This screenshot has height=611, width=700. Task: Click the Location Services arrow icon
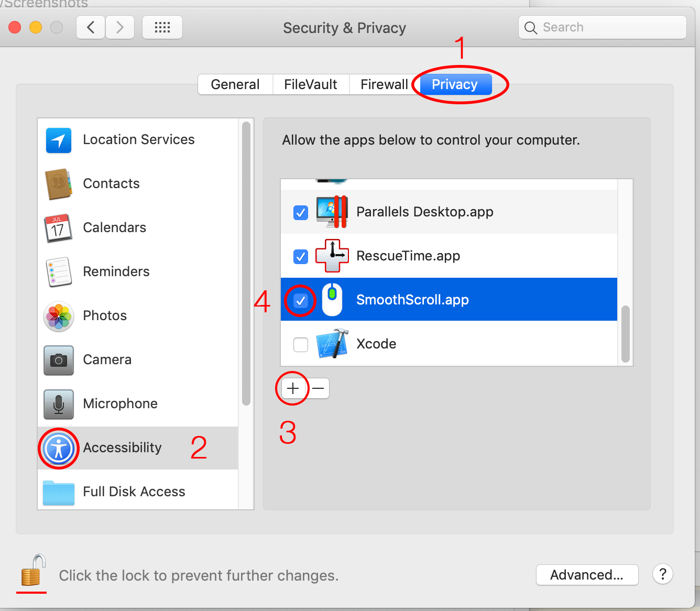pos(59,140)
